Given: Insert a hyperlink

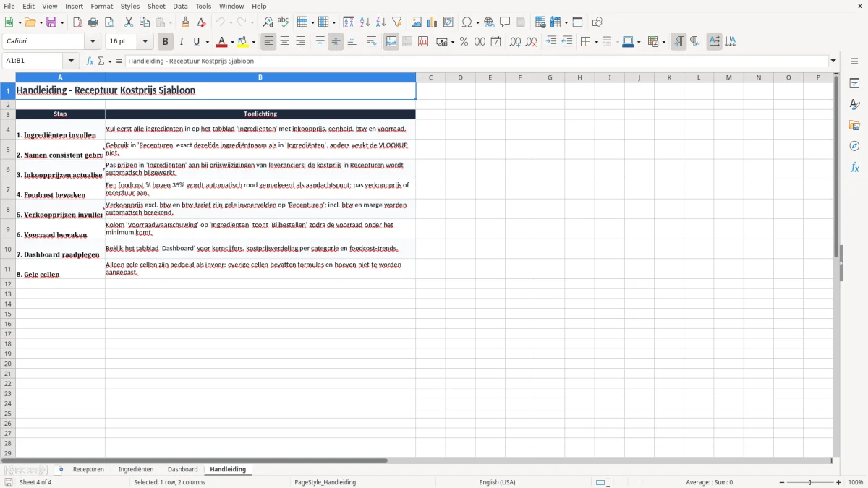Looking at the screenshot, I should coord(489,22).
